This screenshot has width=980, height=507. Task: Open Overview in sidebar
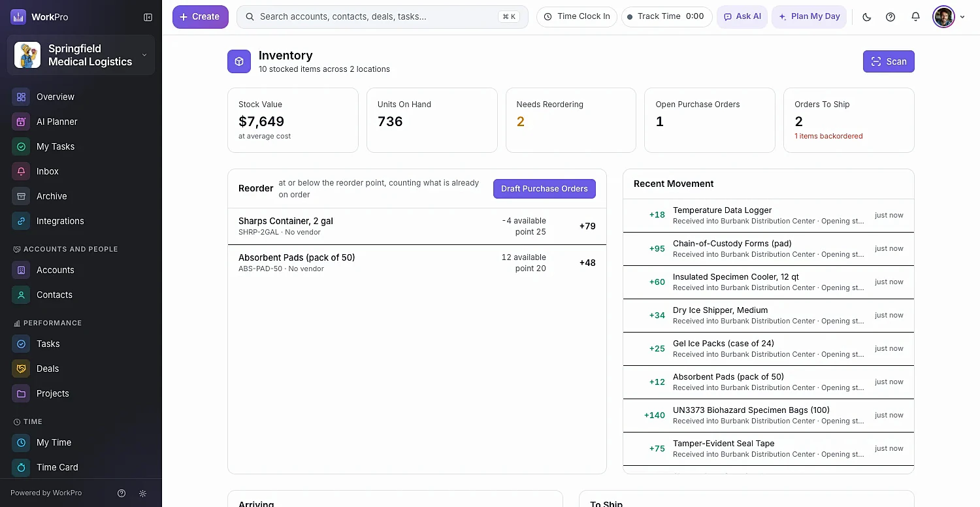coord(81,97)
